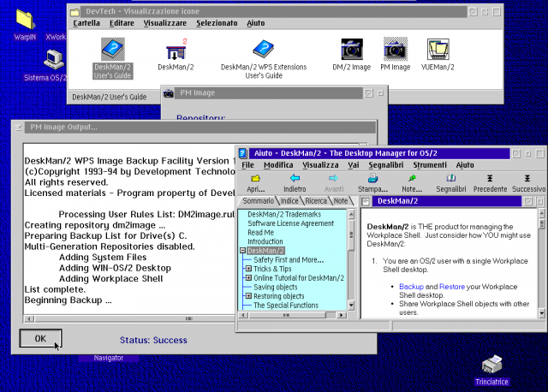Expand the Tricks & Tips node

248,269
